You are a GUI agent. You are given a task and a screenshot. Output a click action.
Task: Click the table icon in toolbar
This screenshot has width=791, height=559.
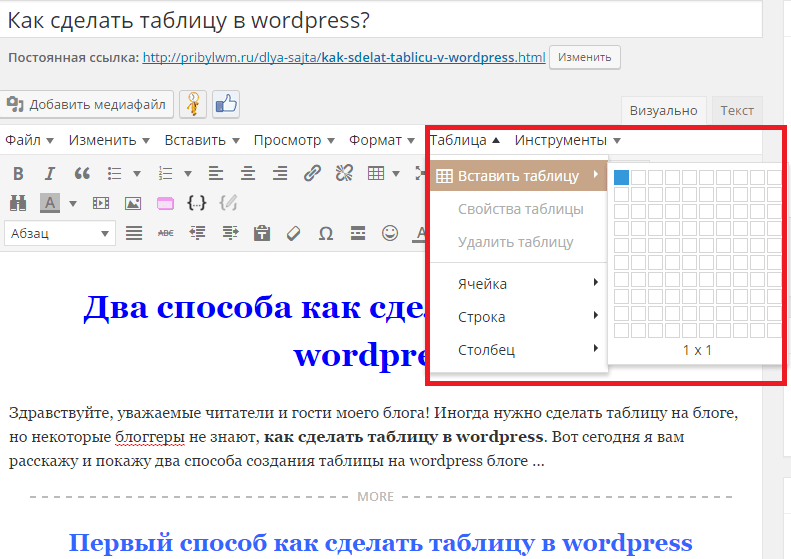pos(376,174)
